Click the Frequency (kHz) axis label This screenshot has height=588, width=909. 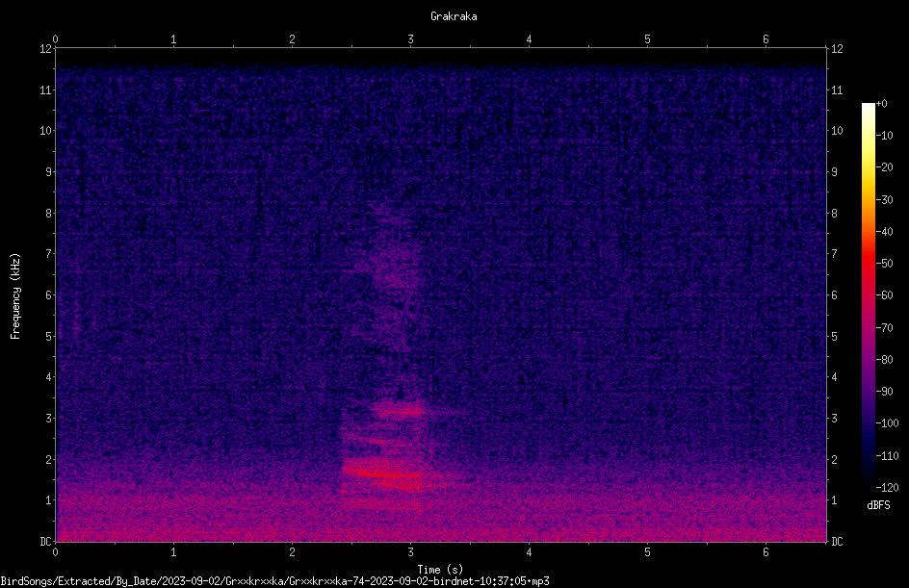[x=15, y=296]
